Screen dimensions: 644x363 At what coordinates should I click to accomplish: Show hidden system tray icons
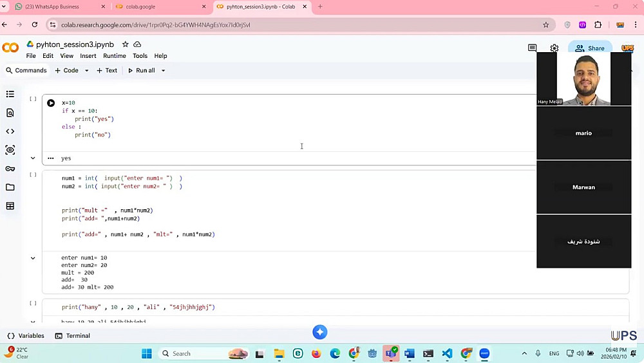click(524, 353)
